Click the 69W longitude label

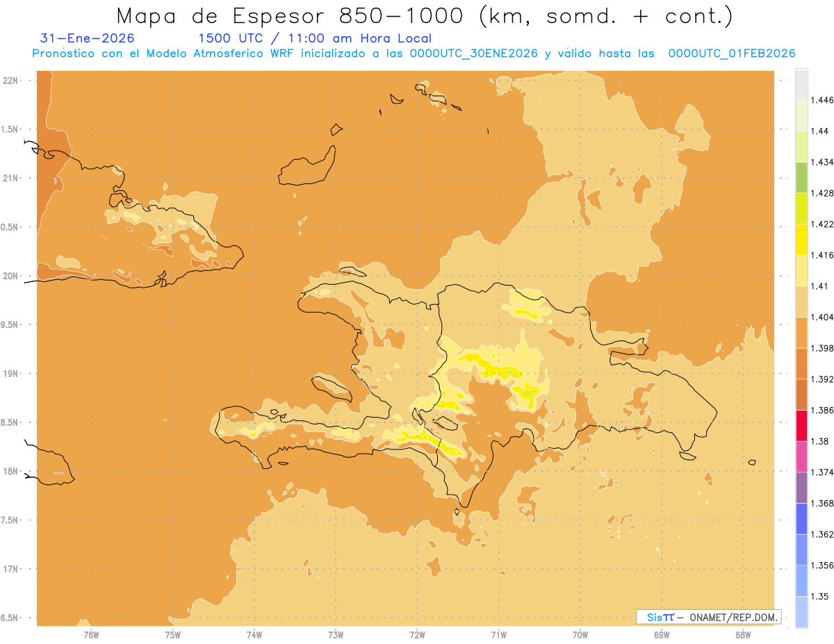tap(662, 635)
